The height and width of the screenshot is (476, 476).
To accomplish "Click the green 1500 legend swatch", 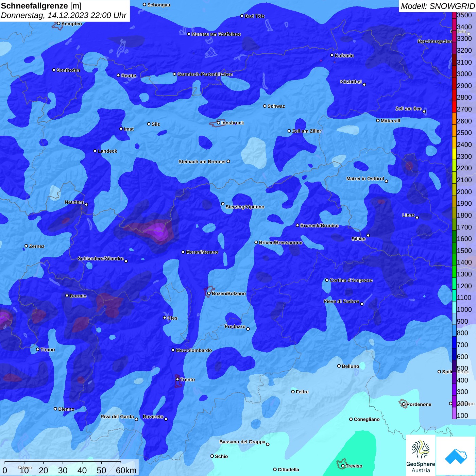I will pyautogui.click(x=454, y=248).
